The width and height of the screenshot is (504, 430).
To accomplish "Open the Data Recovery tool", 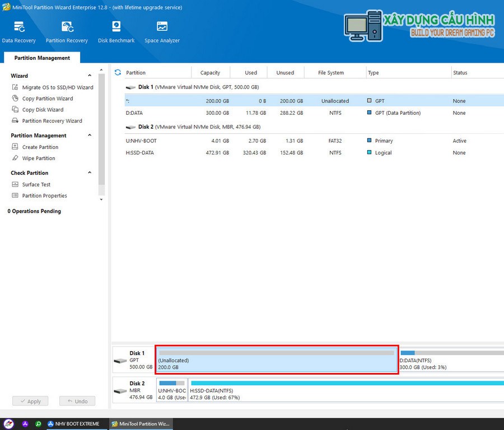I will tap(19, 32).
